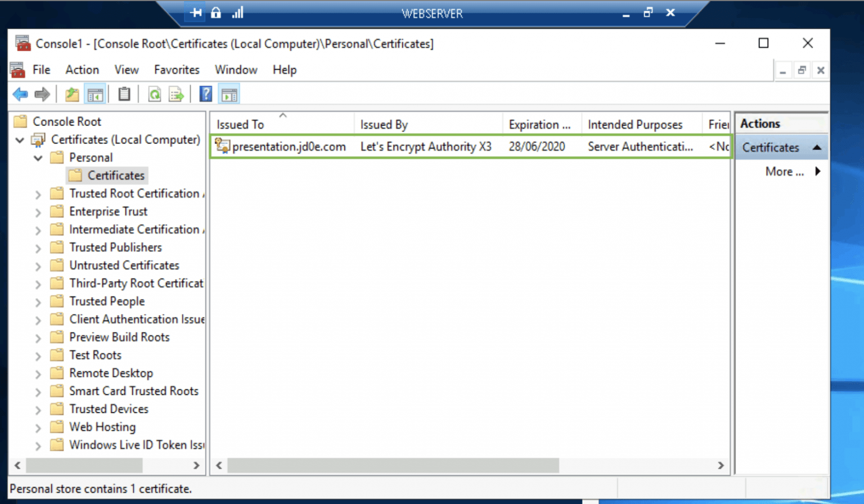This screenshot has width=864, height=504.
Task: Open Help via the question mark icon
Action: (x=206, y=93)
